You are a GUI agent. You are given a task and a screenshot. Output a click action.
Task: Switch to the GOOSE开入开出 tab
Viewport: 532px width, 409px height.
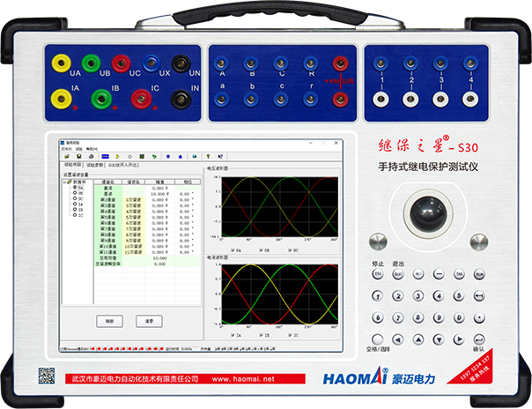click(x=122, y=165)
